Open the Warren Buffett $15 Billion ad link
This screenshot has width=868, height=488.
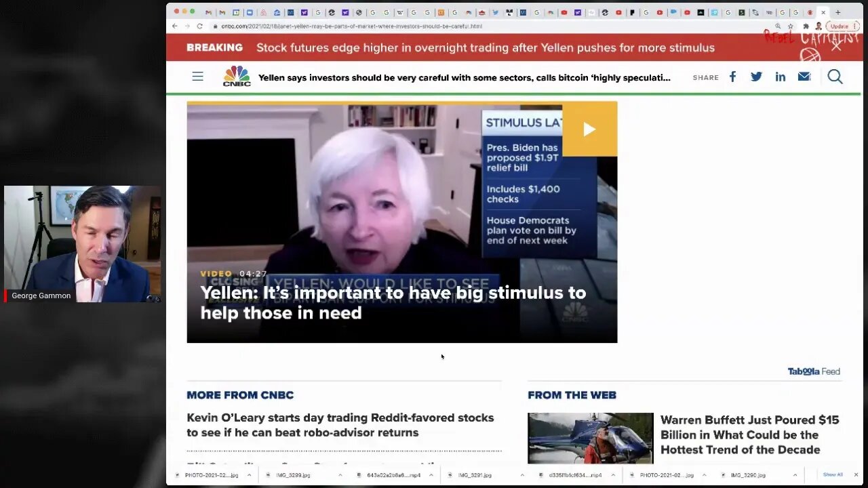(750, 434)
